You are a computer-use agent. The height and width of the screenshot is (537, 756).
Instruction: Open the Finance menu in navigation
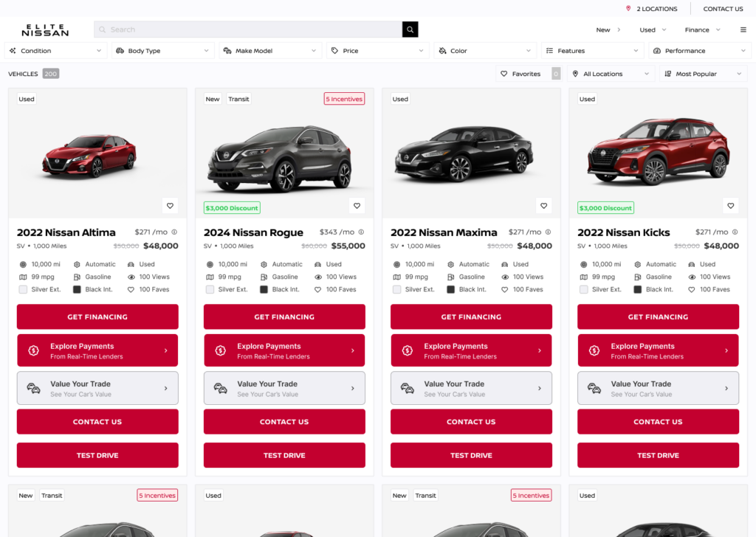(x=703, y=30)
